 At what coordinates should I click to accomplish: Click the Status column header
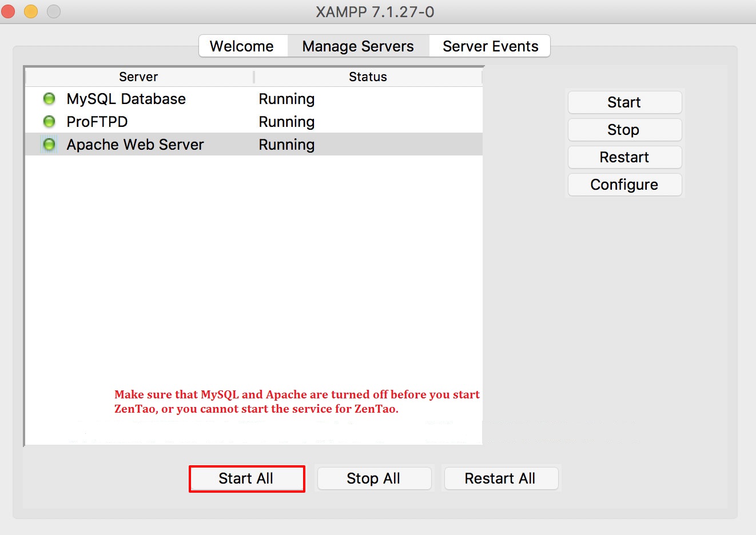pos(368,77)
